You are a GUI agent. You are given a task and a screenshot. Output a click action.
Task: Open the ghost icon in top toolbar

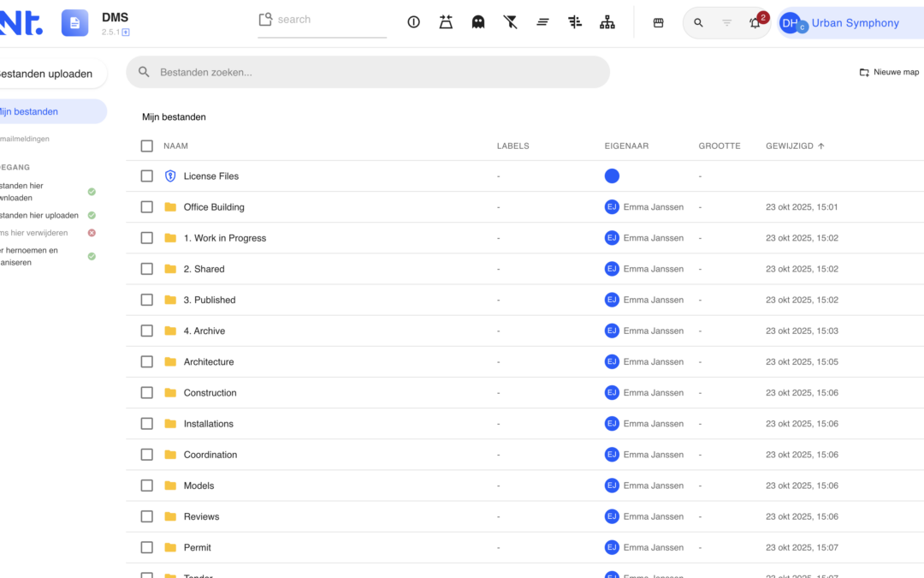tap(478, 22)
